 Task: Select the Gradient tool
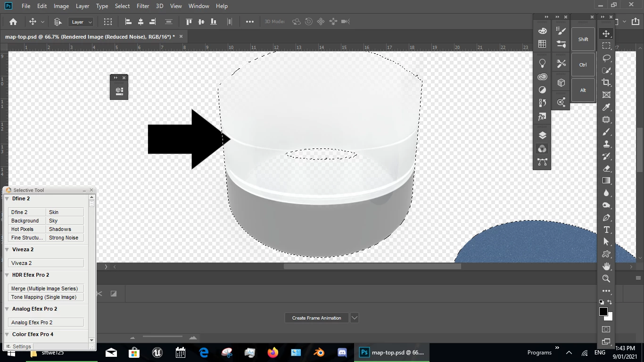tap(606, 181)
